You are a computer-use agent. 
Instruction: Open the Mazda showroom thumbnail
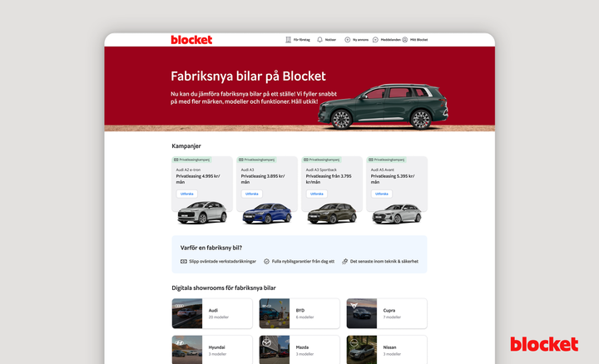point(275,350)
